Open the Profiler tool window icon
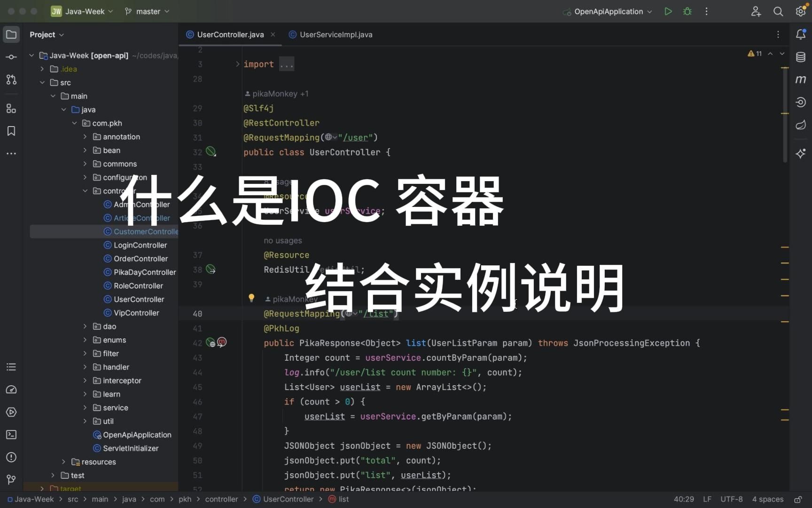 [11, 389]
